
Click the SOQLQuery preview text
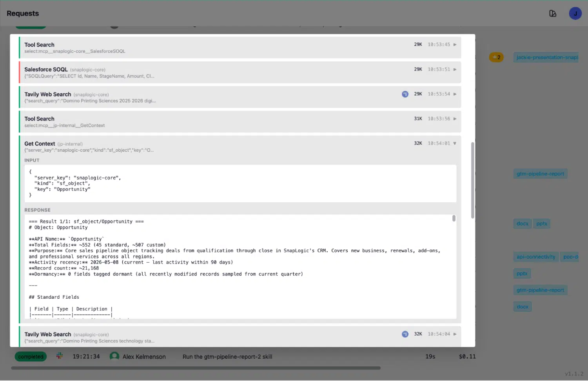coord(89,76)
